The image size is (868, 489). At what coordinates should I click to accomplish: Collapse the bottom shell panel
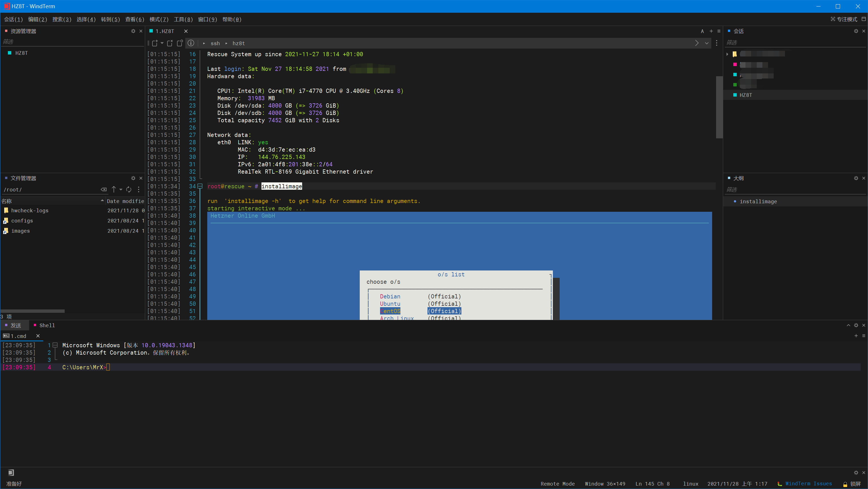(x=848, y=325)
